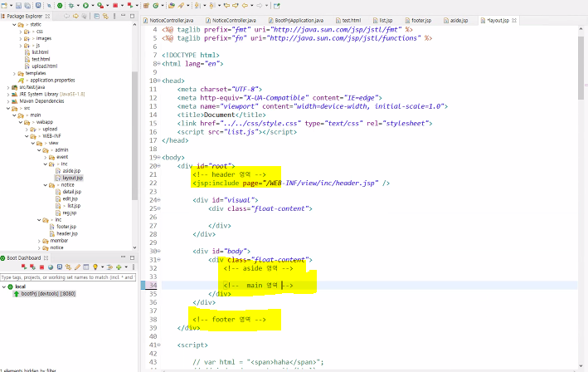Collapse the head tag fold marker on line 10
The height and width of the screenshot is (372, 588).
point(159,81)
